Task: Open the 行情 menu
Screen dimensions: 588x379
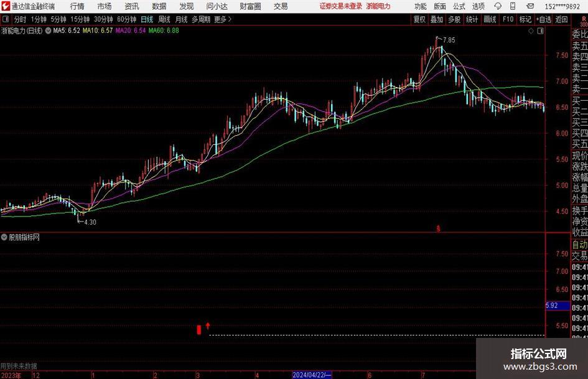Action: pyautogui.click(x=77, y=6)
